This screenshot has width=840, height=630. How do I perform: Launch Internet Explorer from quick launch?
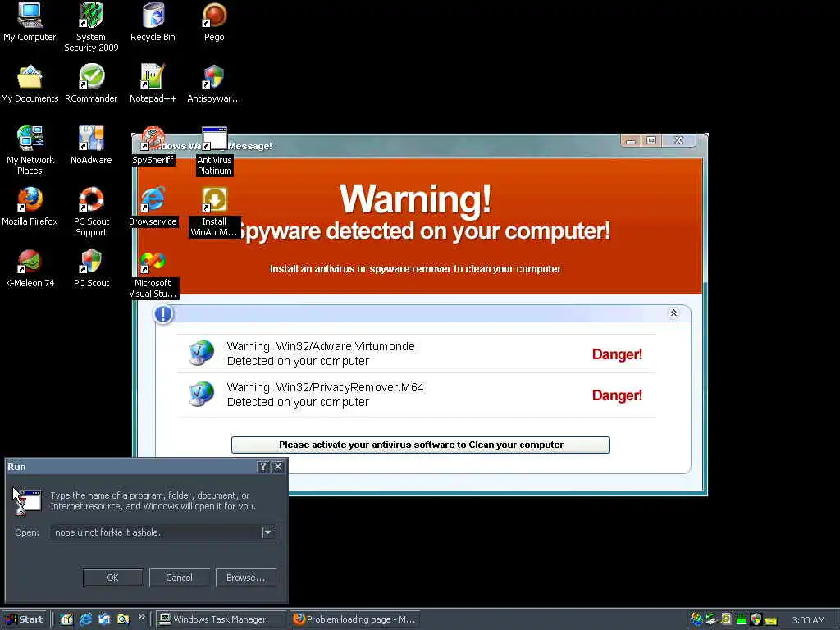point(85,619)
